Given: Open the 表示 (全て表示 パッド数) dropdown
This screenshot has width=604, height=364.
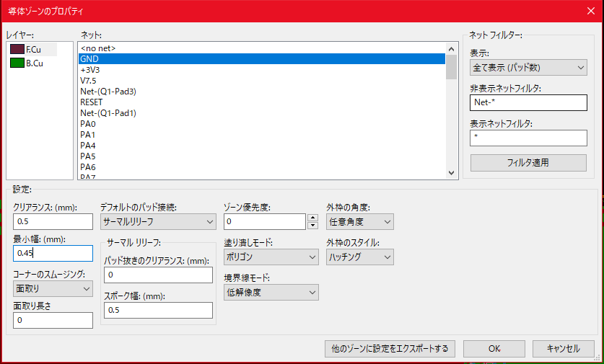Looking at the screenshot, I should click(x=528, y=68).
